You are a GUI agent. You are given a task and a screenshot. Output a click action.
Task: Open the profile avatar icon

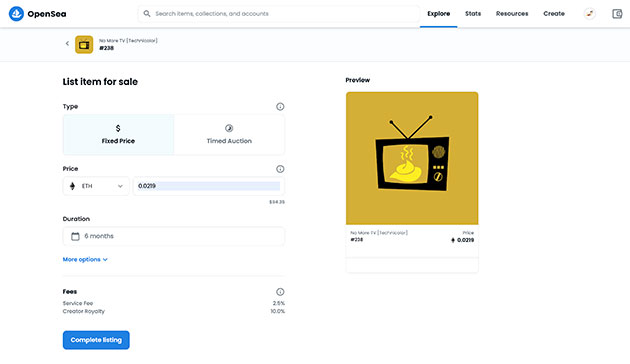point(589,14)
